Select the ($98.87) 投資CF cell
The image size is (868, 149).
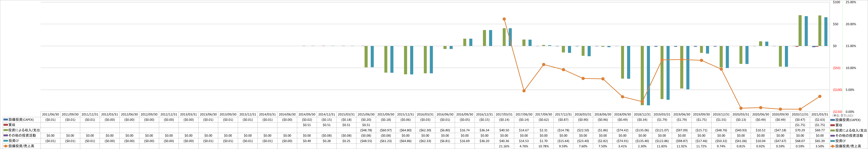click(682, 141)
